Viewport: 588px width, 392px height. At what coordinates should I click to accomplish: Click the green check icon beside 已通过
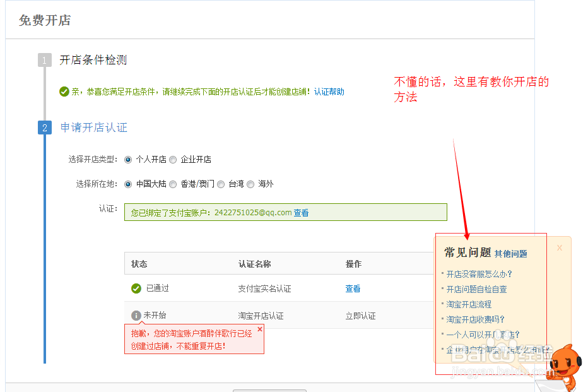click(x=136, y=288)
